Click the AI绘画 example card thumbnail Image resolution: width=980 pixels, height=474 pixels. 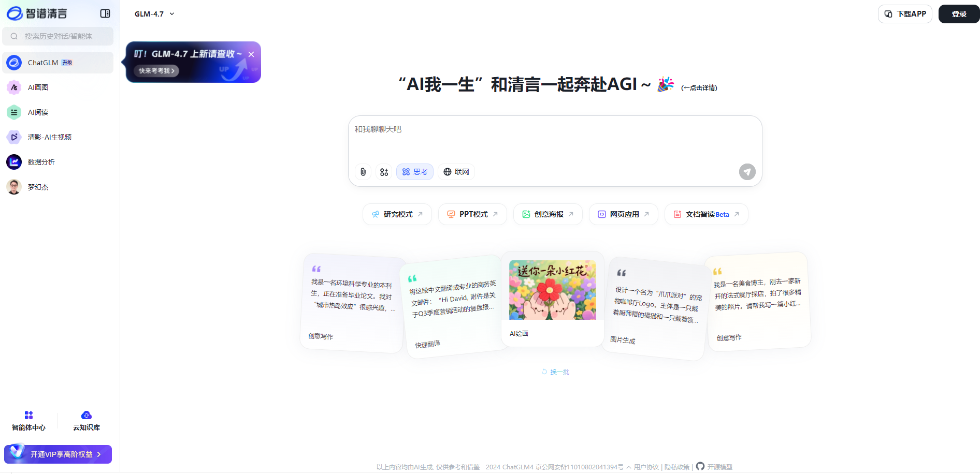[552, 290]
